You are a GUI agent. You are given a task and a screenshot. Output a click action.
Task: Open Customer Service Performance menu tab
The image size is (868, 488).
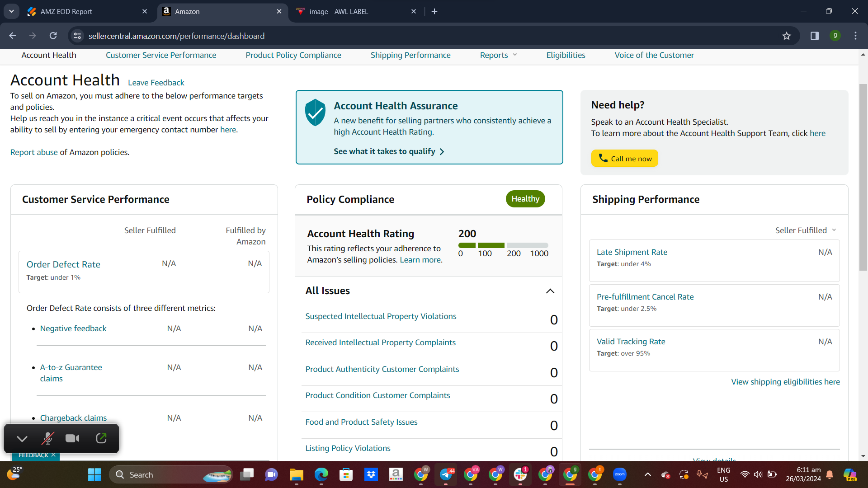[161, 55]
